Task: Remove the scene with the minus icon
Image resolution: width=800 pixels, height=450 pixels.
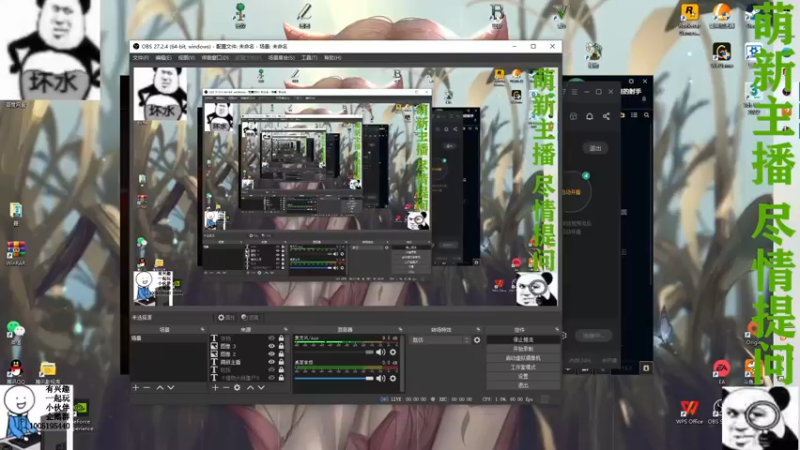Action: tap(146, 388)
